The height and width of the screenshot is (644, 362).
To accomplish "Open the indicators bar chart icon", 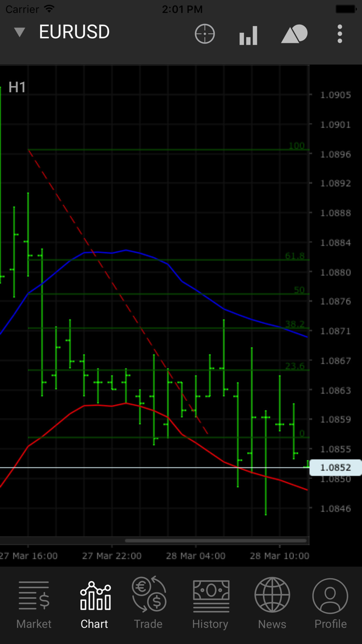I will (248, 35).
